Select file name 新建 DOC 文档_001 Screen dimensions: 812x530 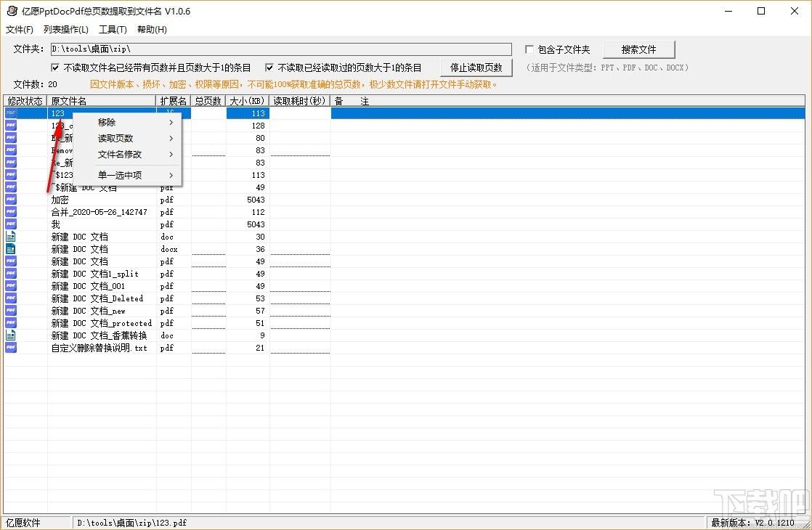click(88, 286)
